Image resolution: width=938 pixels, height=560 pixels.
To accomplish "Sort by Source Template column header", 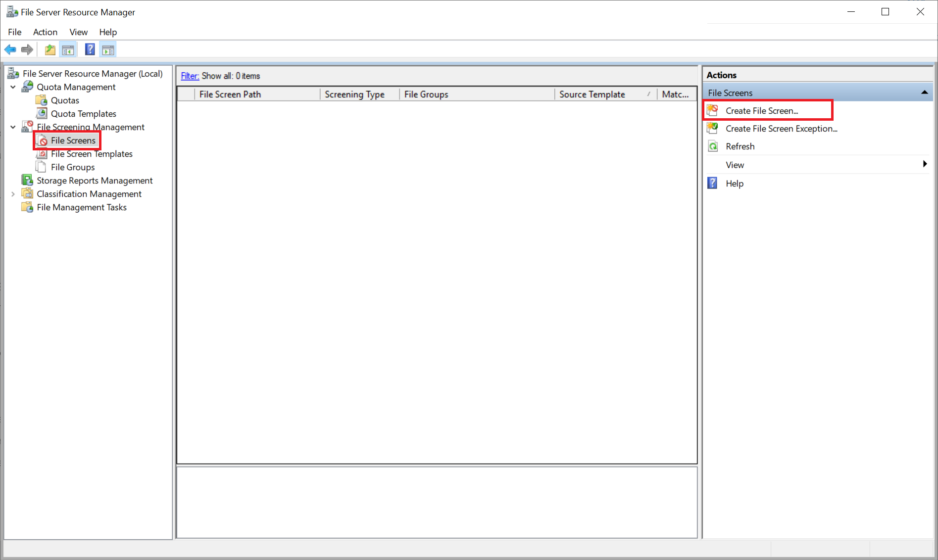I will click(606, 94).
